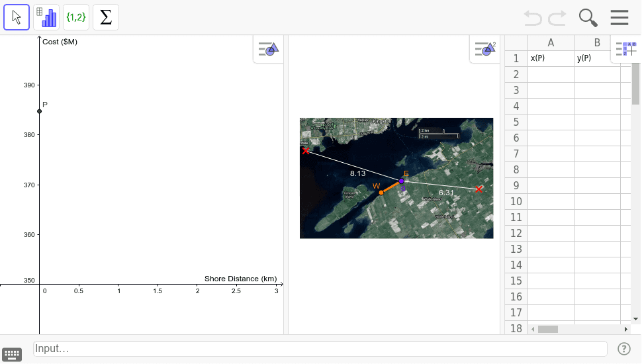This screenshot has height=364, width=642.
Task: Click the Redo arrow
Action: click(x=557, y=18)
